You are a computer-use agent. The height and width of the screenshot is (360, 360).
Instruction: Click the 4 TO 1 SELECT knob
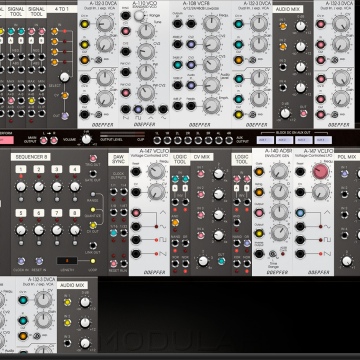(x=65, y=77)
